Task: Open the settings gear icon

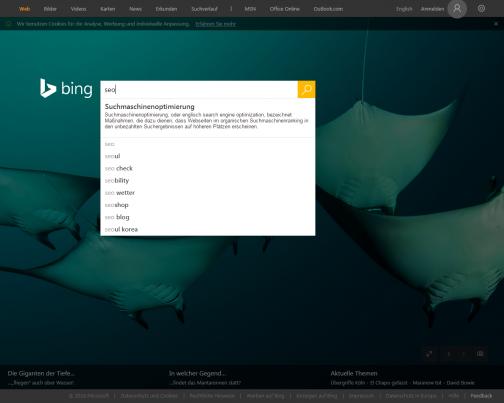Action: (481, 9)
